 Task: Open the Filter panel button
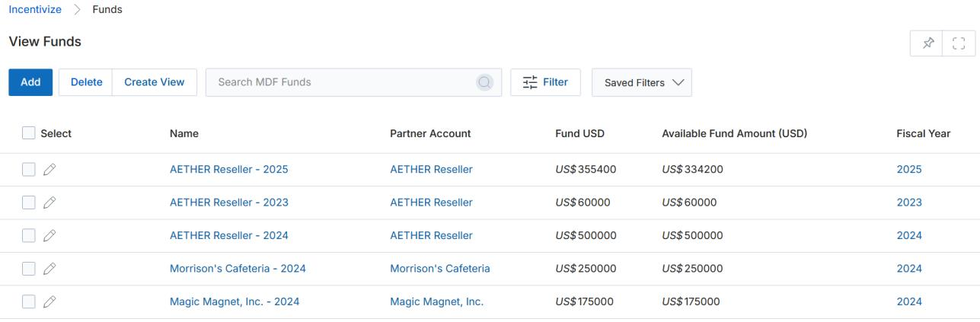(545, 82)
